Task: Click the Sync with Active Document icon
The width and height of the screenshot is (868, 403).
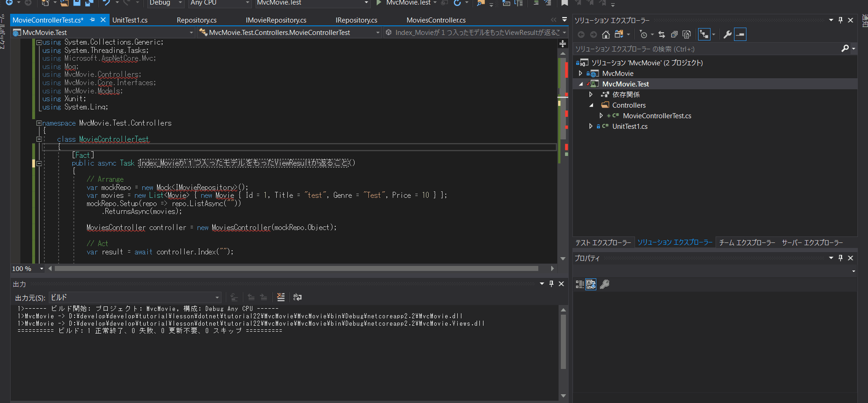Action: 662,35
